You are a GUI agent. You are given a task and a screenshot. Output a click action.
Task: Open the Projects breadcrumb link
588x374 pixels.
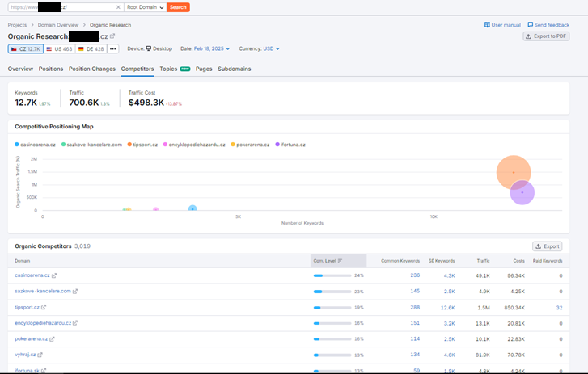click(x=17, y=25)
